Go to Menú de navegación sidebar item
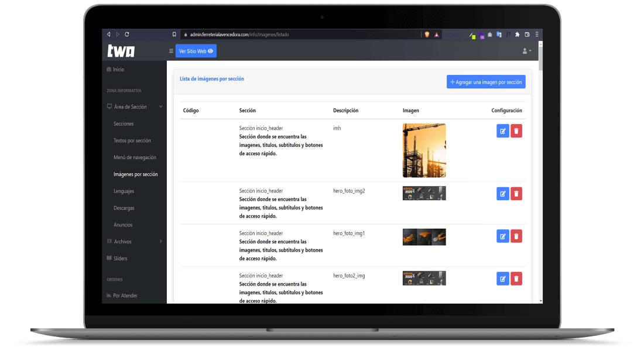 pos(135,158)
